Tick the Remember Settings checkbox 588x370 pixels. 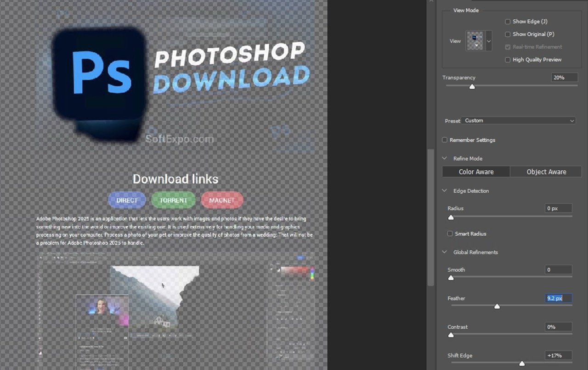(445, 140)
